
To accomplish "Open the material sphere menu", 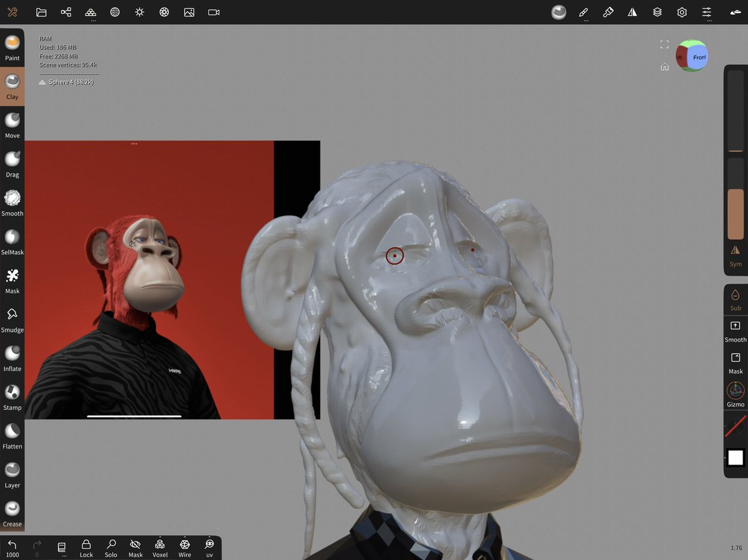I will click(x=115, y=12).
